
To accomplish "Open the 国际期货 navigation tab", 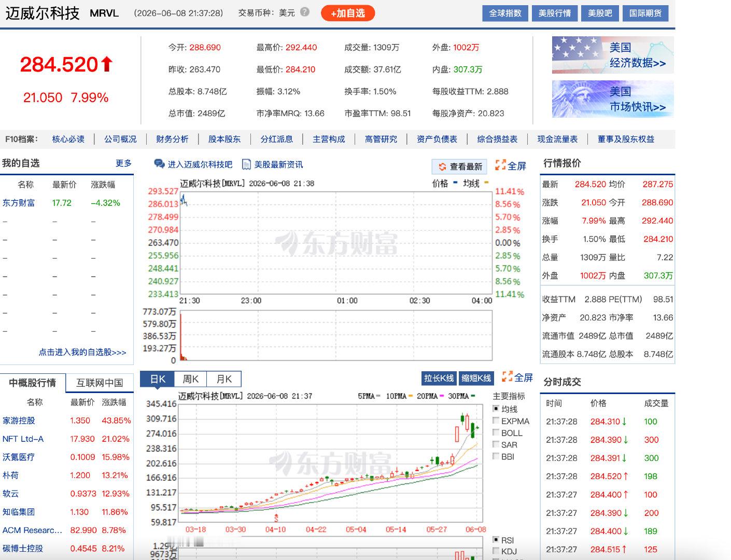I will point(645,13).
